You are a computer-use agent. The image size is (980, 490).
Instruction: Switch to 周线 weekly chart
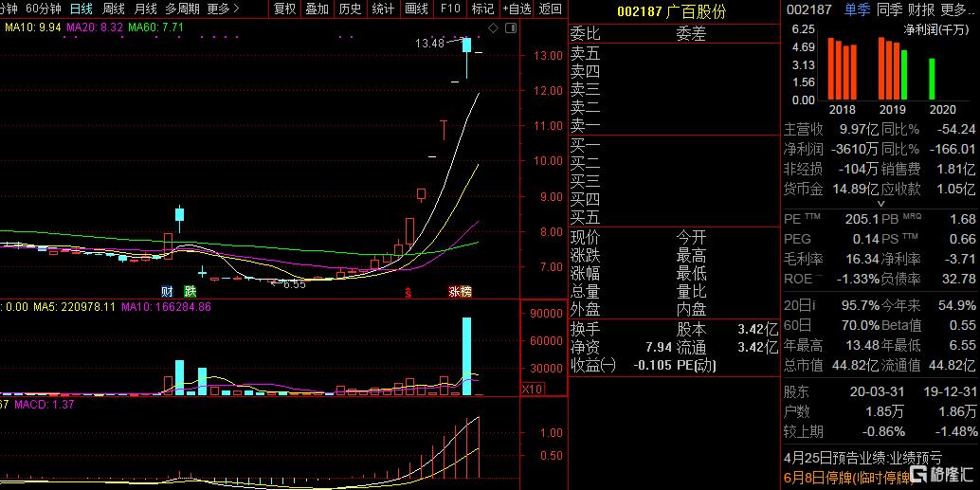pos(114,9)
